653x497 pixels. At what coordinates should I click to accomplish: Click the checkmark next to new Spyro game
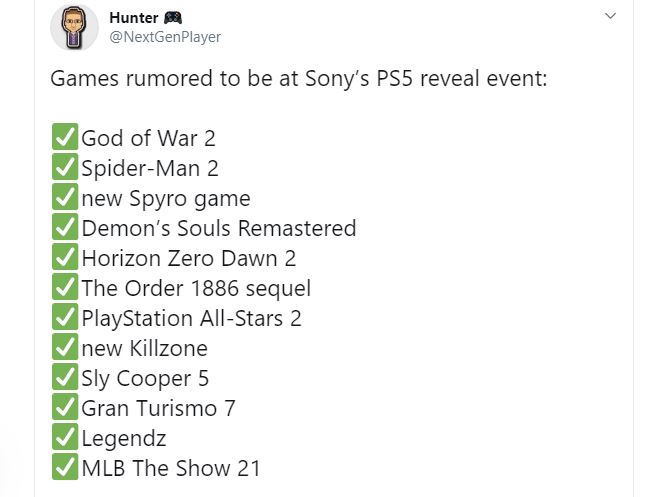64,198
